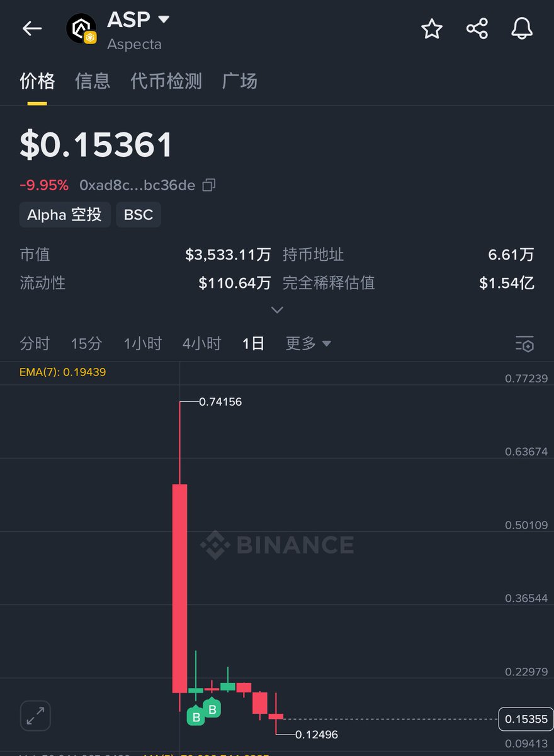This screenshot has width=554, height=756.
Task: Switch to the 代币检测 tab
Action: click(x=166, y=81)
